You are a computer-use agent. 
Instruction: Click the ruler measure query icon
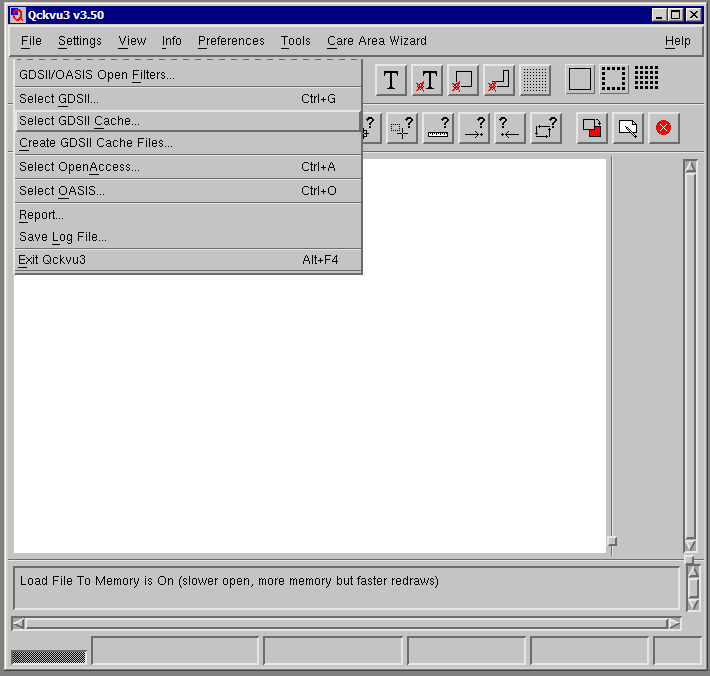438,128
